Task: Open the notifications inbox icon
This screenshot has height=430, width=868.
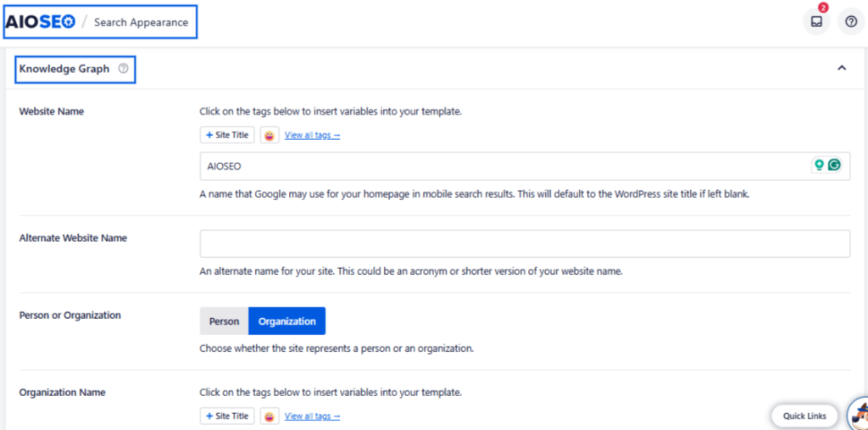Action: pyautogui.click(x=816, y=21)
